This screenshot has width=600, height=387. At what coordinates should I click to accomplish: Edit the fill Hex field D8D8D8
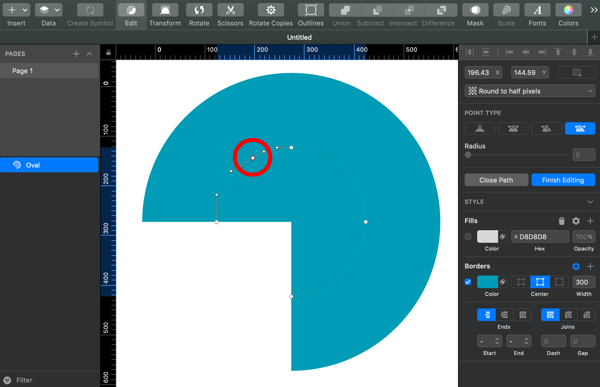[540, 237]
